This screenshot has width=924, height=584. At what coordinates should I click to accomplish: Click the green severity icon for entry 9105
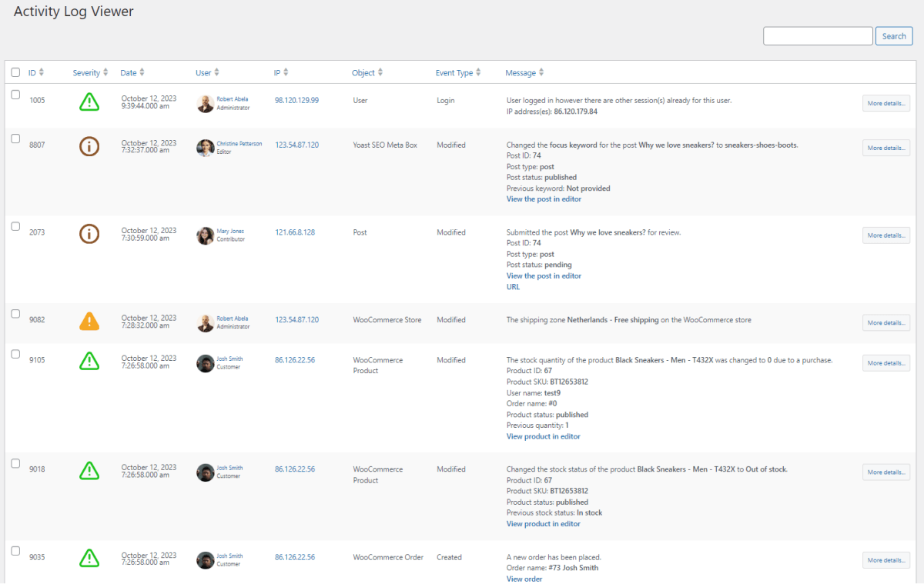[x=89, y=362]
